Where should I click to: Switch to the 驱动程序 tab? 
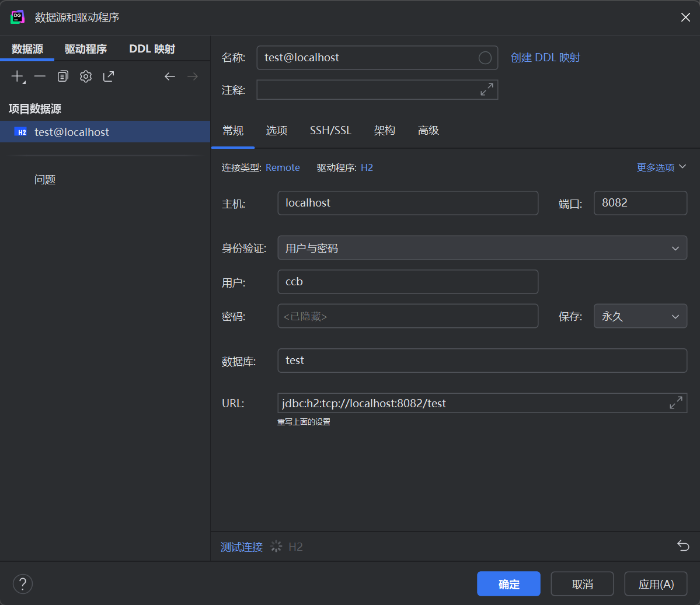[x=86, y=48]
